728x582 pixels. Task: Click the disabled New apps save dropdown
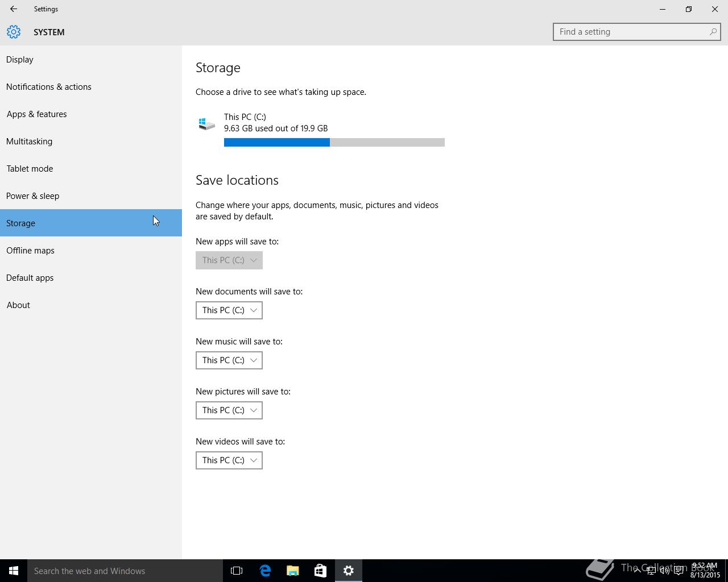[x=229, y=260]
